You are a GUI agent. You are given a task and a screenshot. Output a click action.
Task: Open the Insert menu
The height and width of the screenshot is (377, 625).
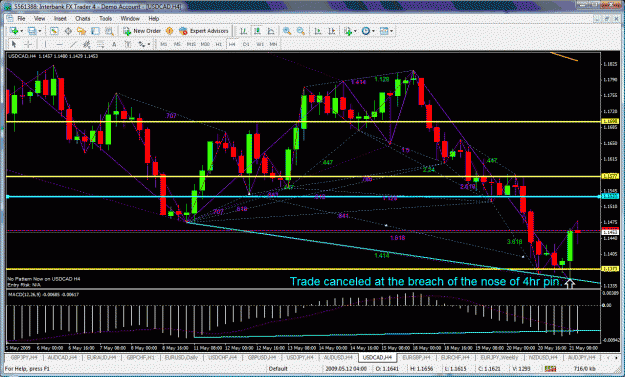60,18
